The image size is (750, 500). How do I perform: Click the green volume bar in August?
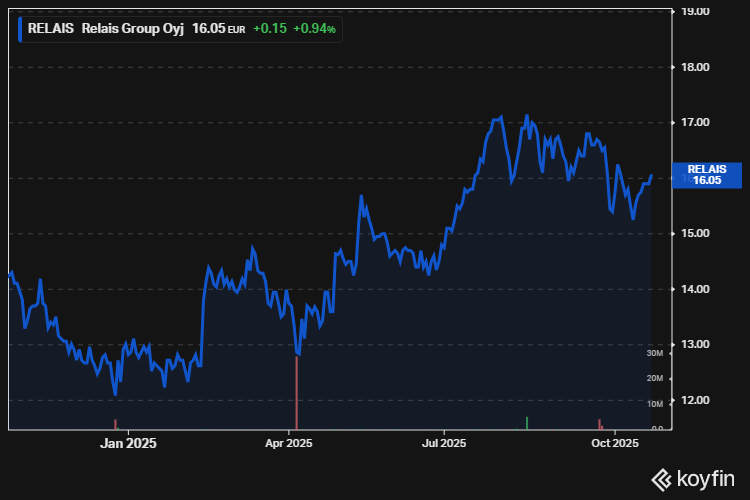[527, 423]
